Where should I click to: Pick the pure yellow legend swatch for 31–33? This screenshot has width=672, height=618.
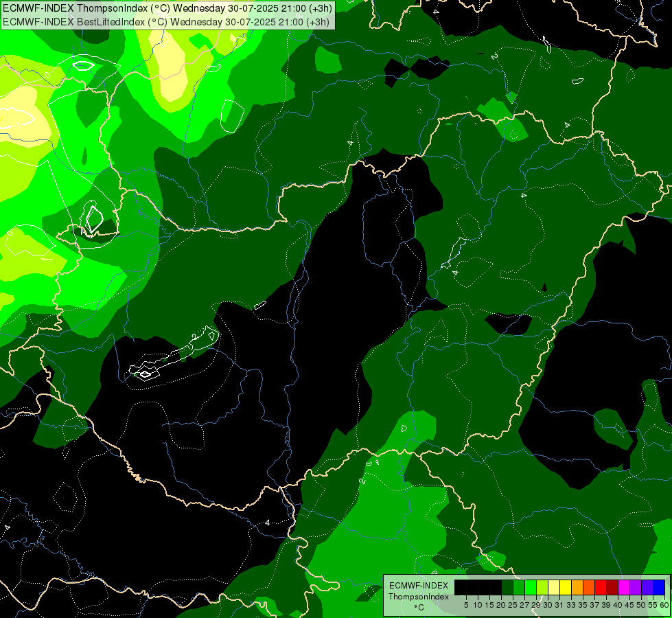click(566, 587)
